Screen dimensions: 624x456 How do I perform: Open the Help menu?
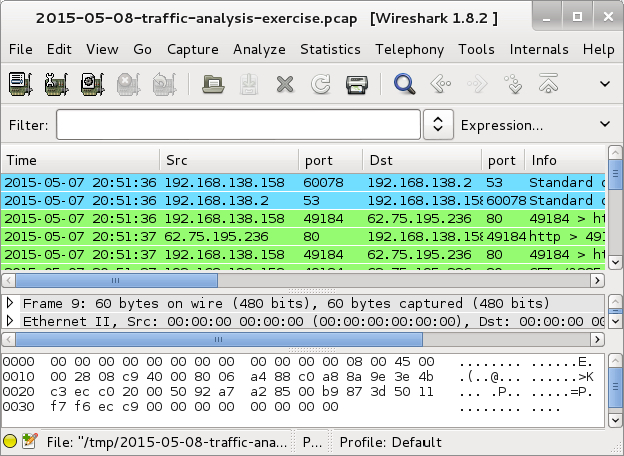(599, 49)
